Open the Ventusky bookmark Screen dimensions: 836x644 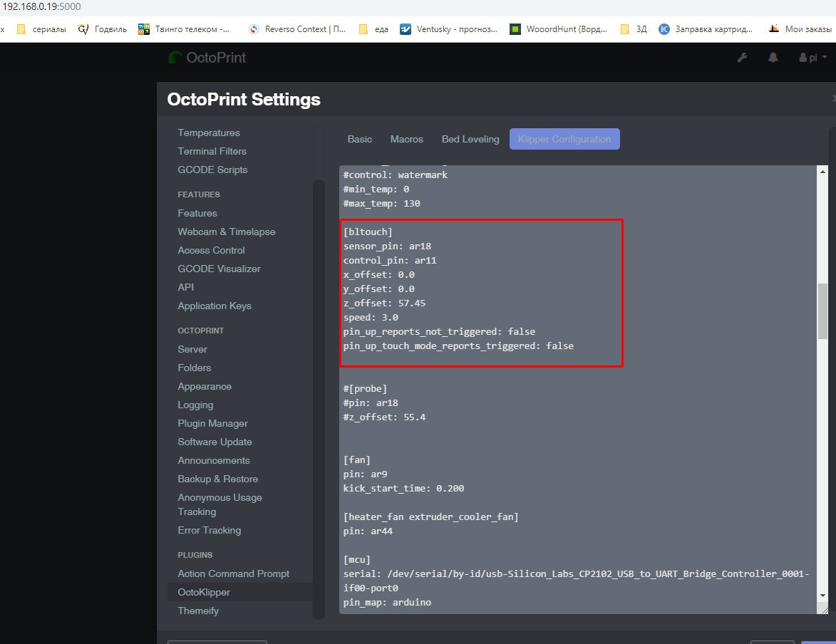point(449,28)
